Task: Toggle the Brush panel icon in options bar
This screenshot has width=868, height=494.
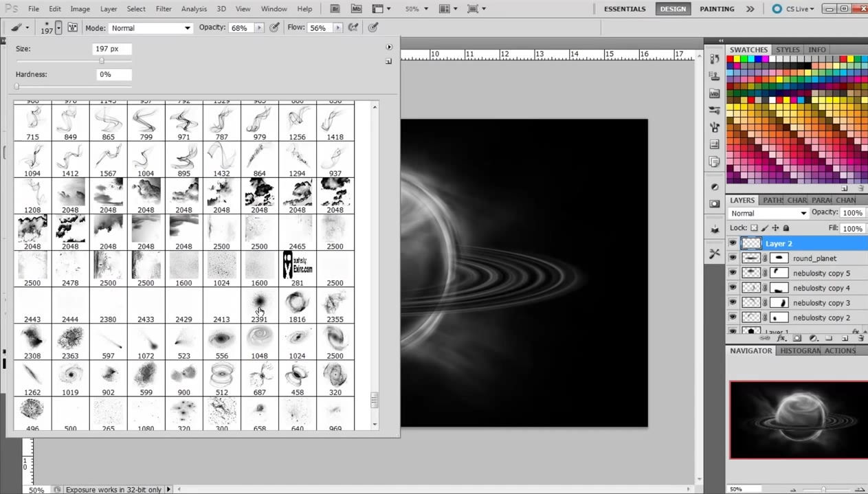Action: click(72, 27)
